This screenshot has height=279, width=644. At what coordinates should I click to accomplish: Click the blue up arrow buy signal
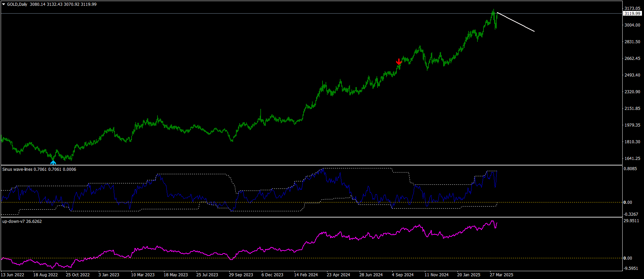pos(53,162)
